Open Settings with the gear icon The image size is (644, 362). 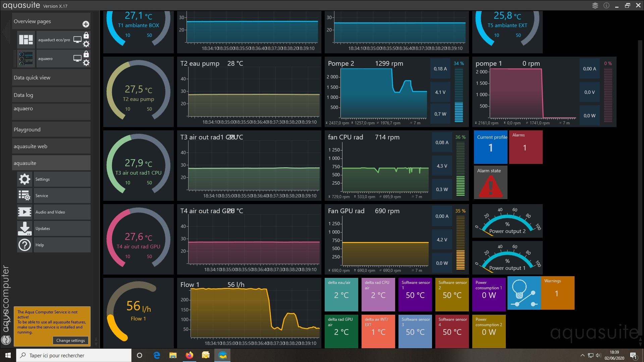tap(24, 179)
